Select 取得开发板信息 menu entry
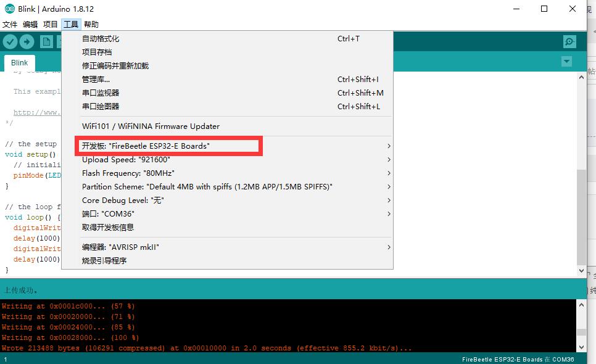Screen dimensions: 596x364 [x=227, y=227]
